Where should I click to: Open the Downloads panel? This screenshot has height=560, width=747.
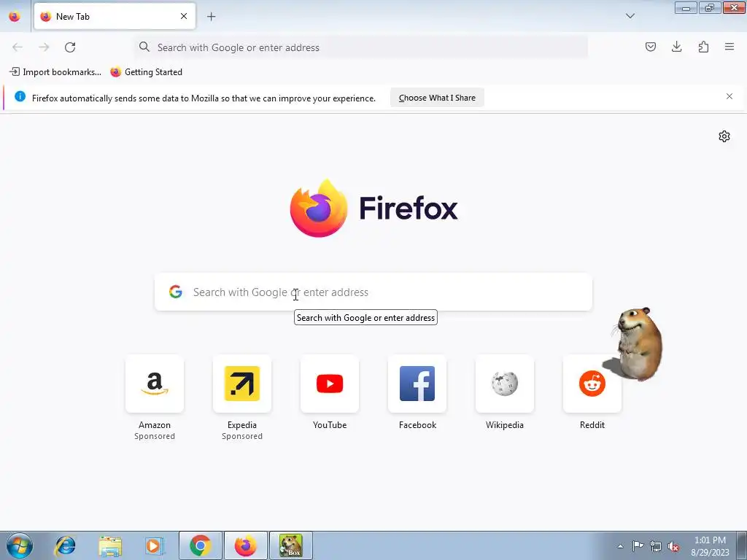tap(676, 47)
